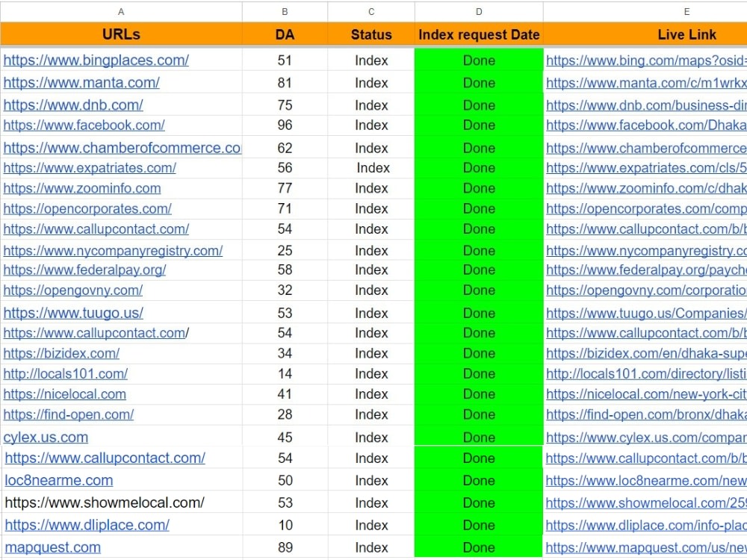The width and height of the screenshot is (747, 560).
Task: Open the manta.com/c/ live link
Action: click(646, 83)
